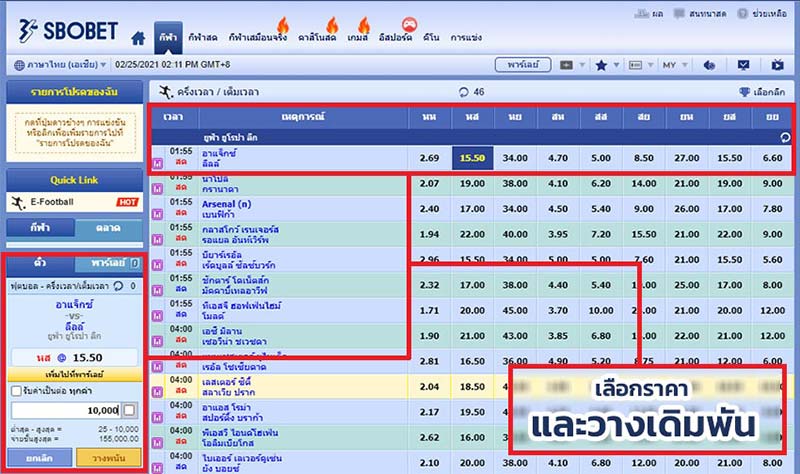Screen dimensions: 800x474
Task: Select the กีฬา tab in main menu
Action: click(x=168, y=37)
